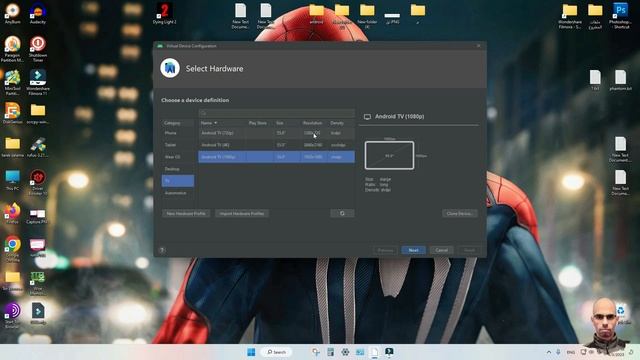Open Capture.PNG desktop file

click(x=38, y=216)
